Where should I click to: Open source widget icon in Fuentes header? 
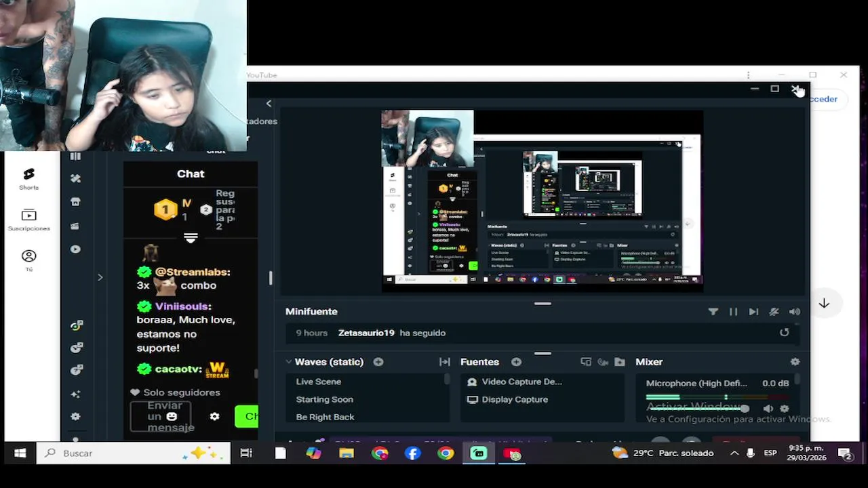coord(586,362)
